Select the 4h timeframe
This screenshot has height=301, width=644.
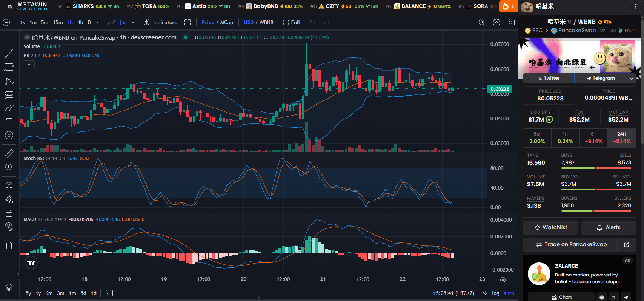[80, 22]
